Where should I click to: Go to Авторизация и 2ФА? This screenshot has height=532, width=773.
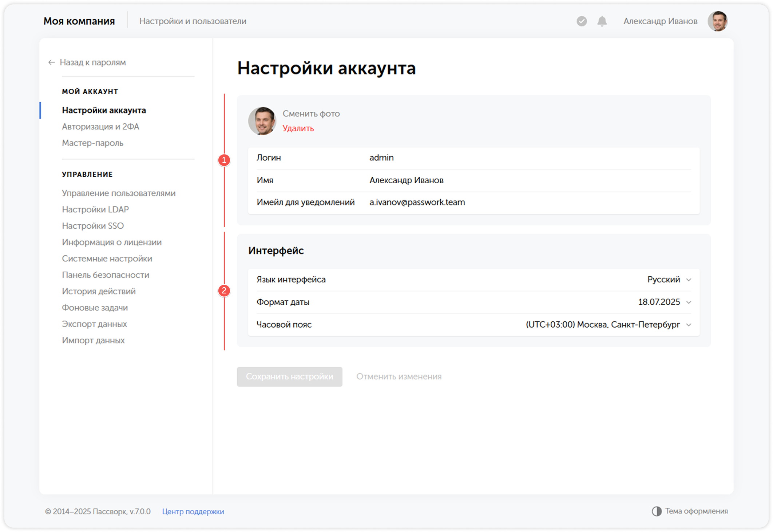[x=100, y=127]
